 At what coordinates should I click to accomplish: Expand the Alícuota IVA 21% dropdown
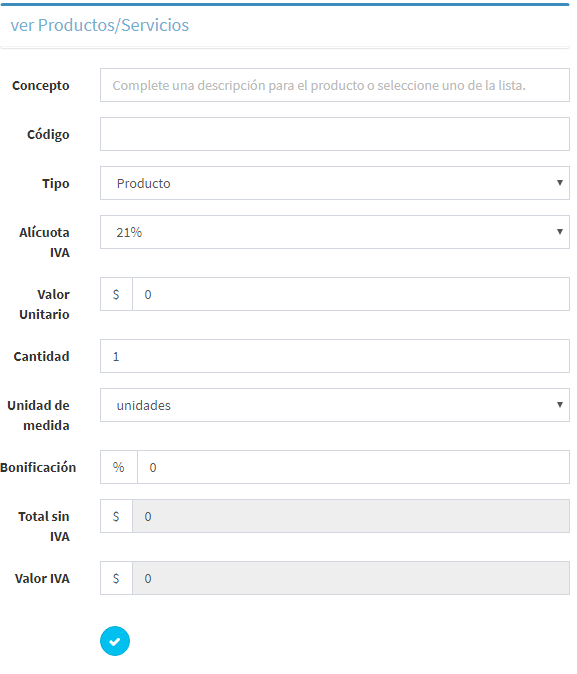tap(335, 232)
